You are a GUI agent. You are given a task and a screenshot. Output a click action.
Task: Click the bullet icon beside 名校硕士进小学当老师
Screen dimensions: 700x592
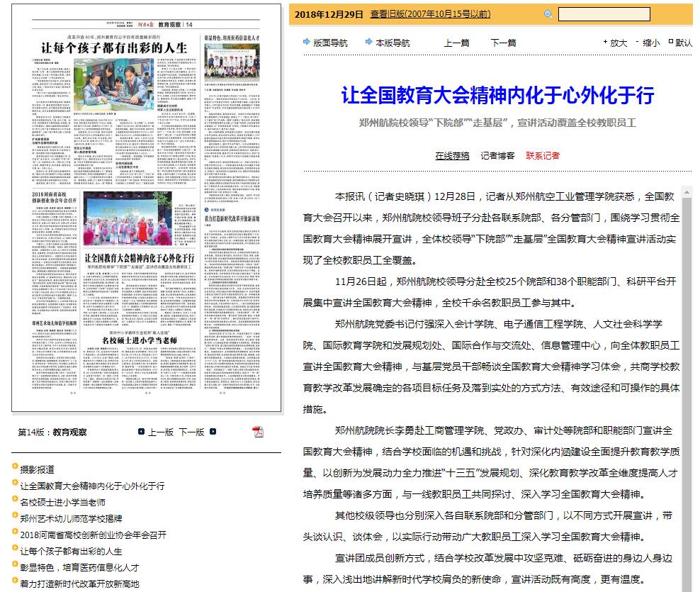tap(15, 499)
